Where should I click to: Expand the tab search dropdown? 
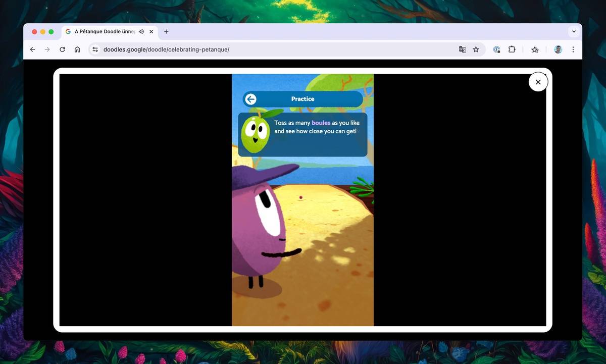[x=574, y=31]
